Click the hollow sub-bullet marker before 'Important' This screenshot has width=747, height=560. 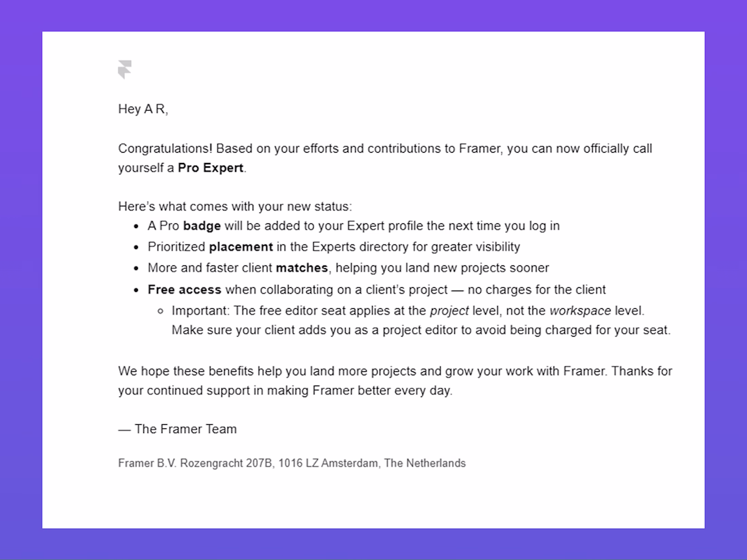(160, 312)
